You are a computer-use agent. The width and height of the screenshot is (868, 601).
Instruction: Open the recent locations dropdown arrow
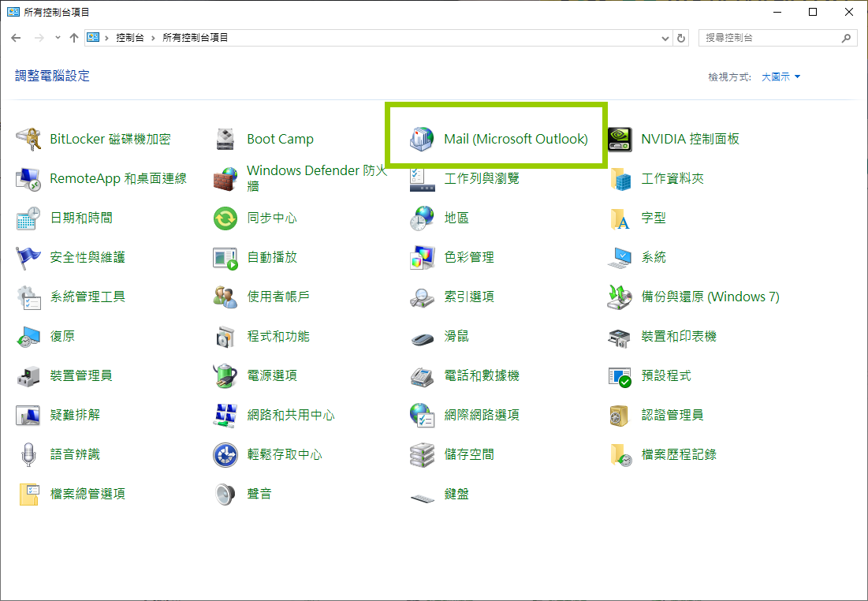[58, 38]
